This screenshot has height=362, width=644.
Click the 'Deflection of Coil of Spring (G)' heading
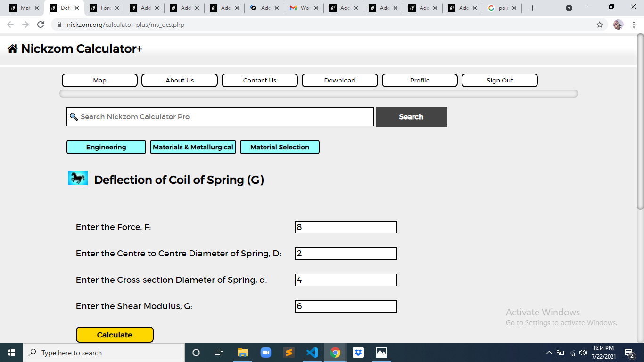click(179, 180)
